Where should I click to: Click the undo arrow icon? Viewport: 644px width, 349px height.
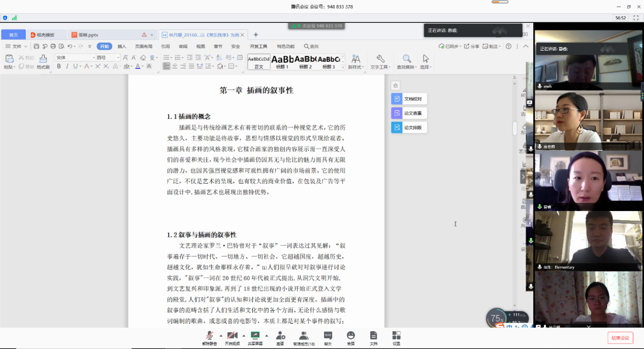[70, 46]
